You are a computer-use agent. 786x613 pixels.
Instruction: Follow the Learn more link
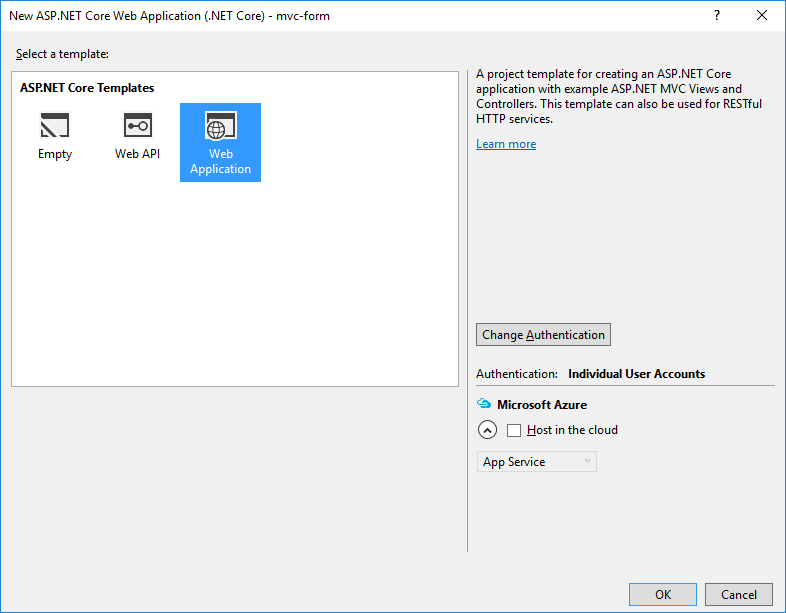click(x=506, y=144)
